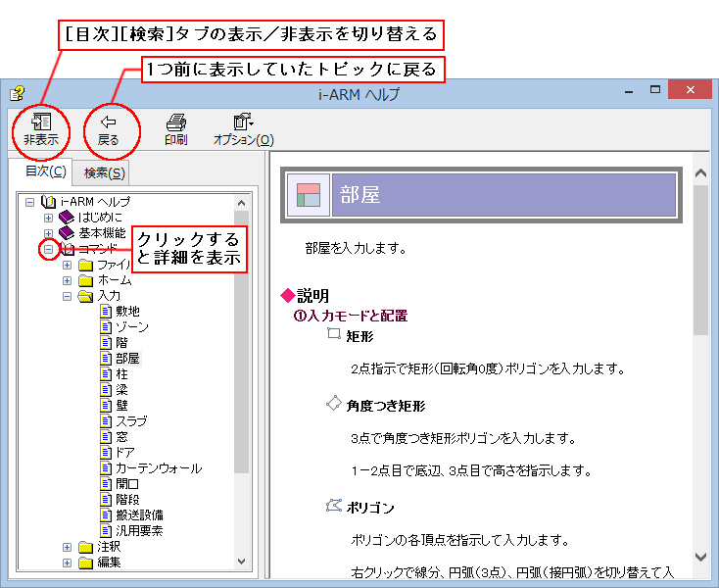Open the カーテンウォール topic

pos(158,468)
